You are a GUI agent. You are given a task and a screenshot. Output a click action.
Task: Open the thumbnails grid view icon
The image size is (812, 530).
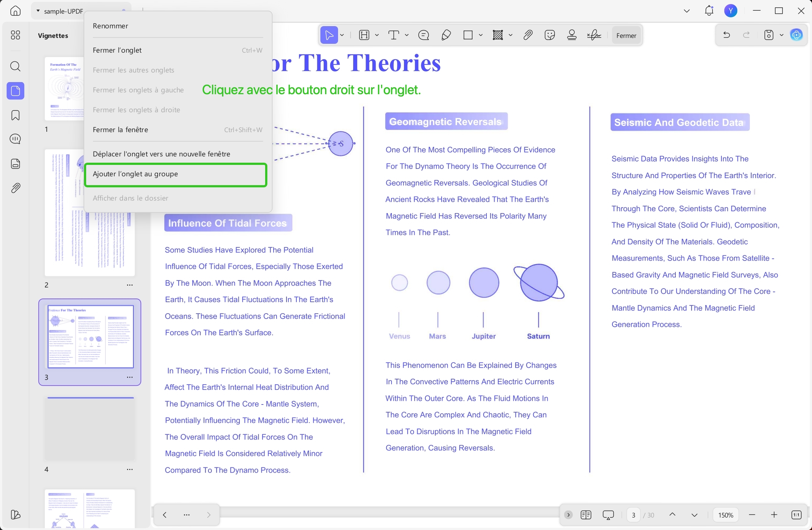(15, 35)
